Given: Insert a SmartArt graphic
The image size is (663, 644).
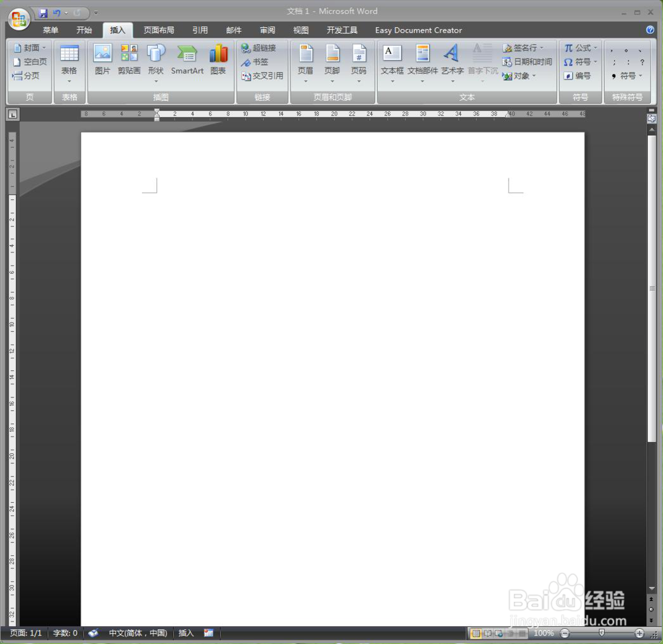Looking at the screenshot, I should 188,60.
